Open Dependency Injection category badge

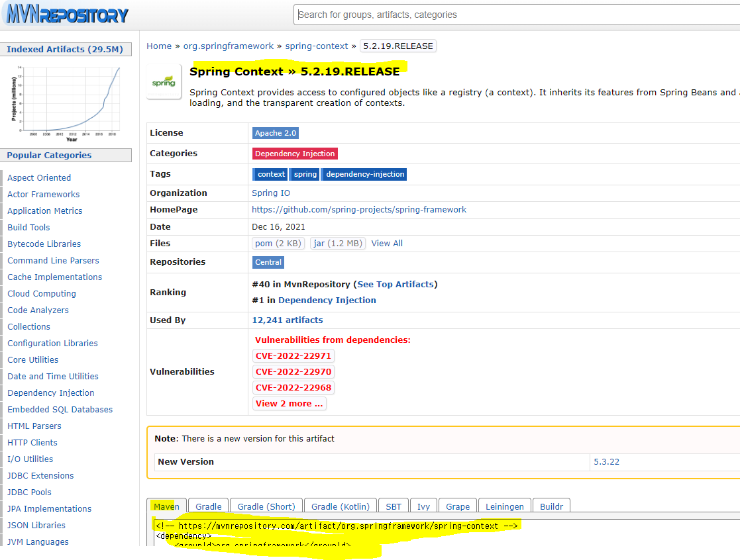295,154
